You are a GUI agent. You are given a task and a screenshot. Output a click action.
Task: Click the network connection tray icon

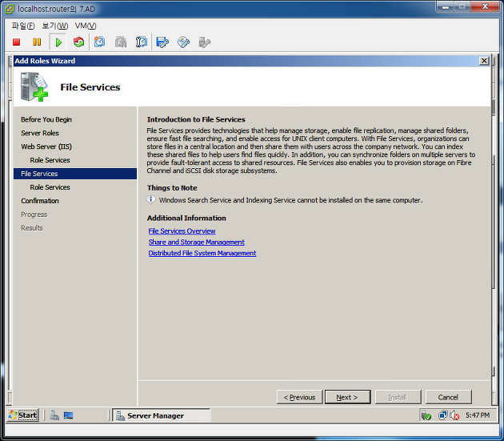coord(443,415)
